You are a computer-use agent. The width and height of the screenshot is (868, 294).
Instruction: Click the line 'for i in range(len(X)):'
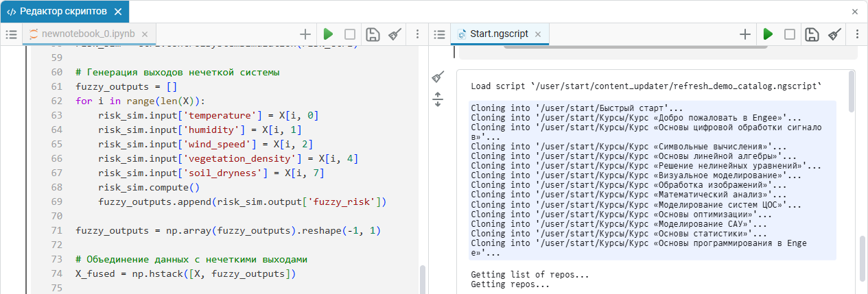[x=141, y=101]
